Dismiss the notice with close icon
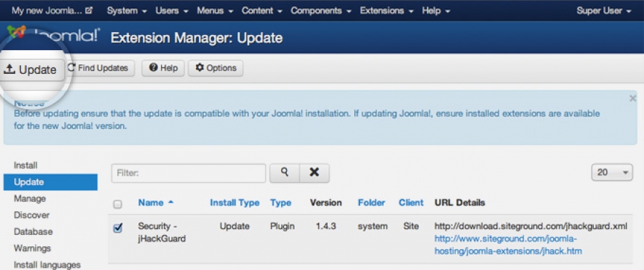 [633, 98]
